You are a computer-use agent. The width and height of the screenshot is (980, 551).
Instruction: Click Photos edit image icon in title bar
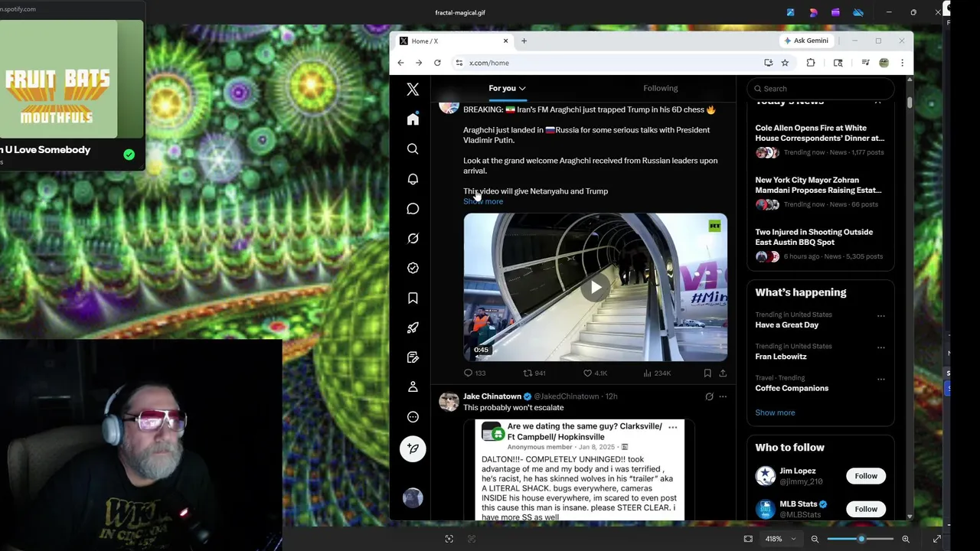[x=790, y=12]
